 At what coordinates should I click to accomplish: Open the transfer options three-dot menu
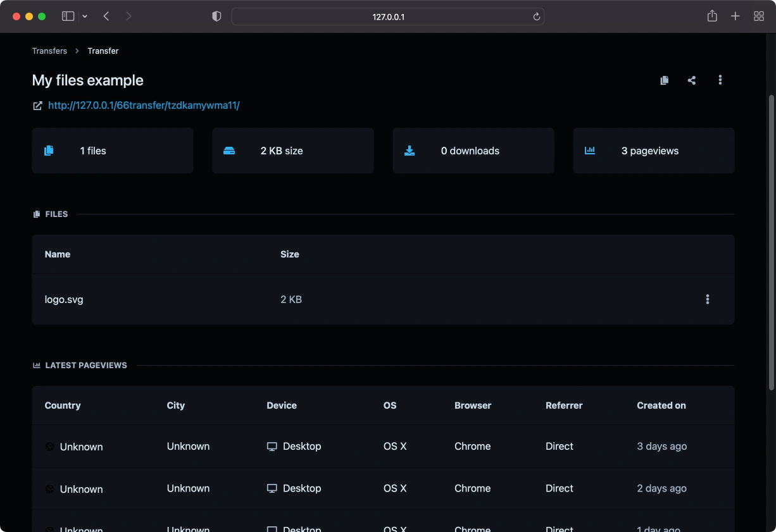pos(720,80)
